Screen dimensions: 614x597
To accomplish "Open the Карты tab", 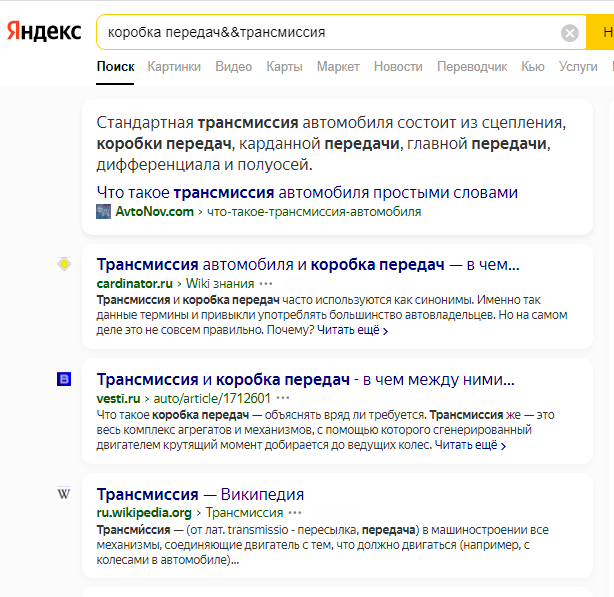I will tap(284, 67).
